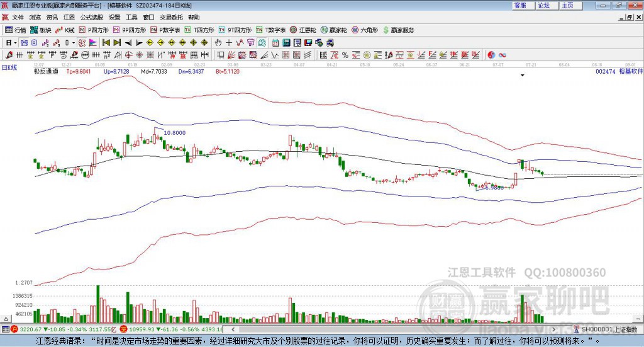Click the 客服 button in title bar
This screenshot has width=644, height=347.
523,5
